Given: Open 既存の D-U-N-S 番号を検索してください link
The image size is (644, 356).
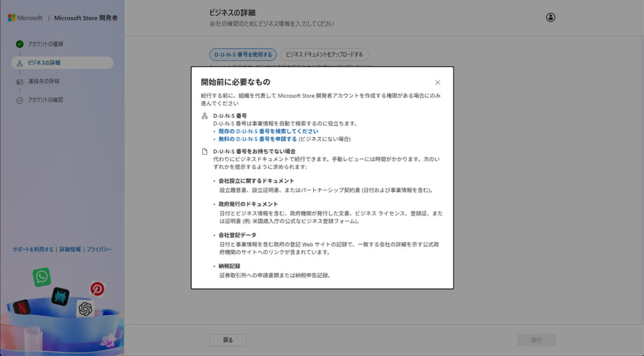Looking at the screenshot, I should (x=268, y=131).
